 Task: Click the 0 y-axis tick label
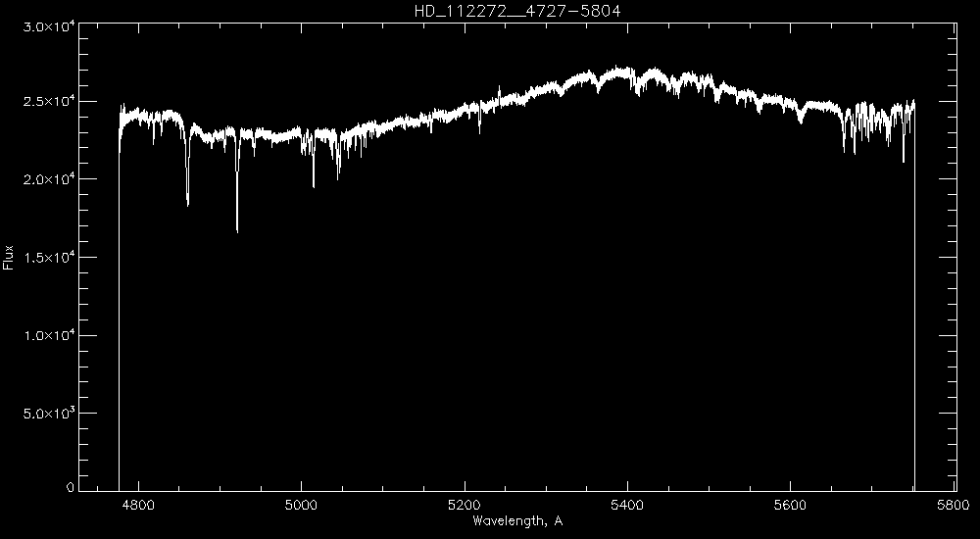pyautogui.click(x=70, y=487)
